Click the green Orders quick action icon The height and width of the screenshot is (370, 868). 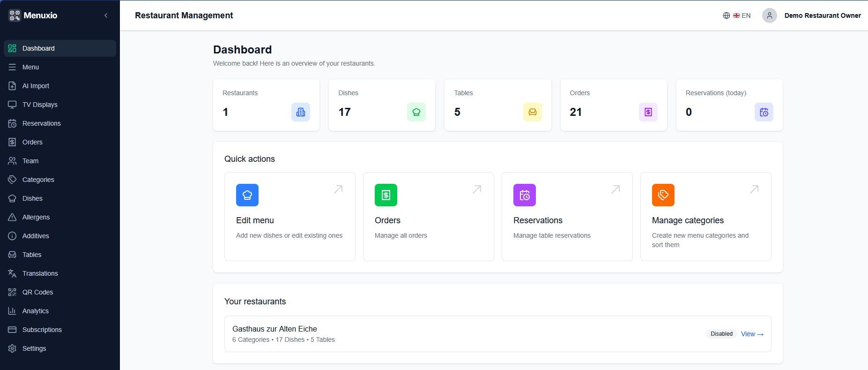coord(386,195)
